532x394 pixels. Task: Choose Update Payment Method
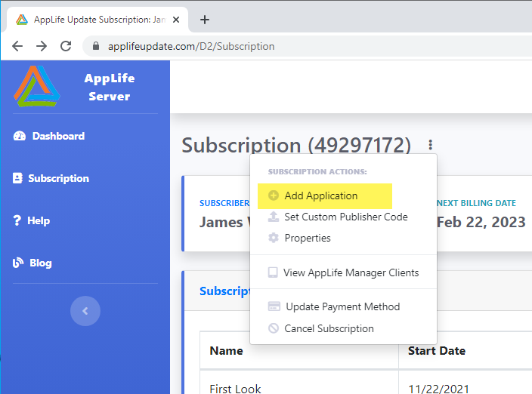[343, 306]
